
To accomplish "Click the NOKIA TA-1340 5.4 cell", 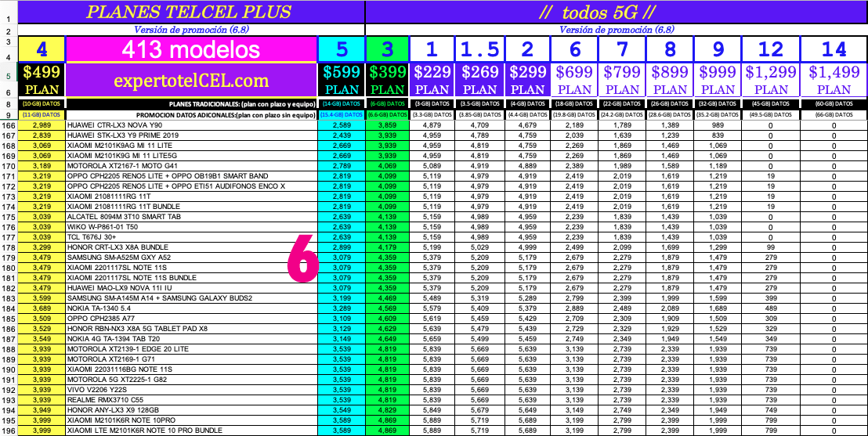I will pos(191,308).
